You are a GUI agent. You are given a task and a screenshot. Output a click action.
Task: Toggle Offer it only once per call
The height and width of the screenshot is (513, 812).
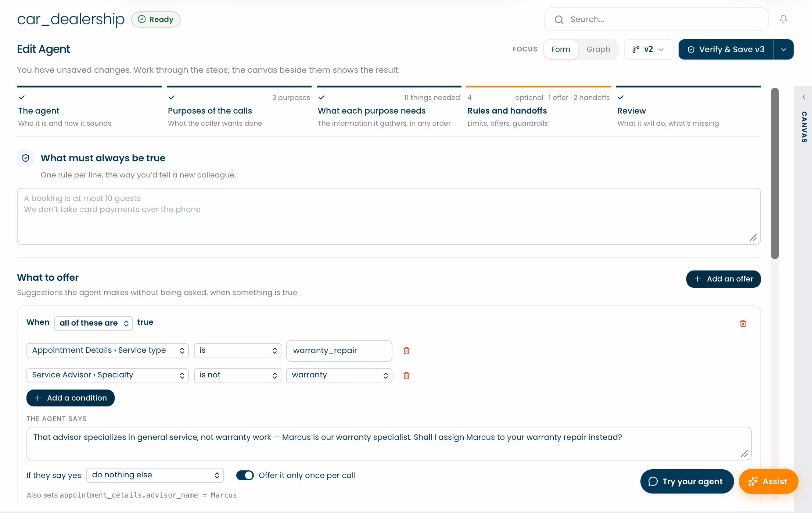pos(245,475)
